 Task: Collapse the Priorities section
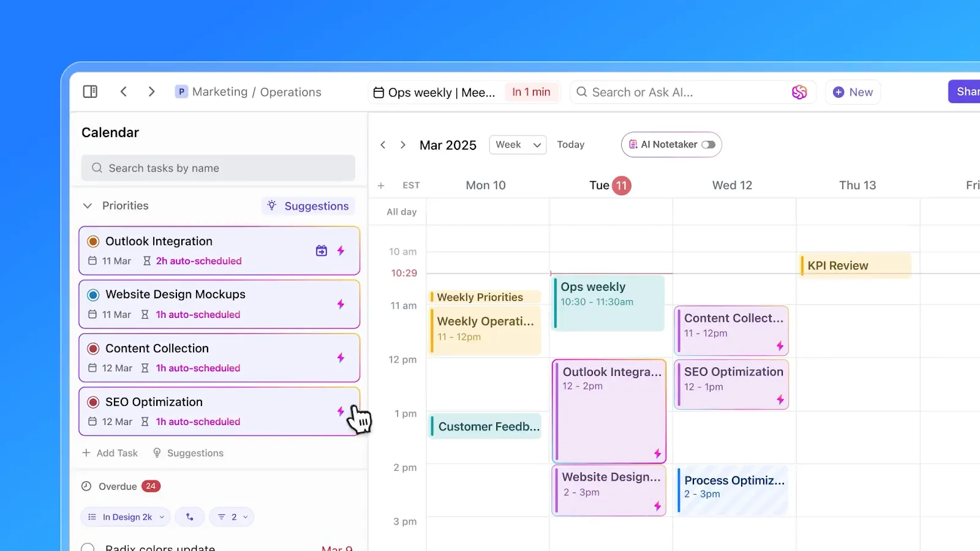pos(88,206)
